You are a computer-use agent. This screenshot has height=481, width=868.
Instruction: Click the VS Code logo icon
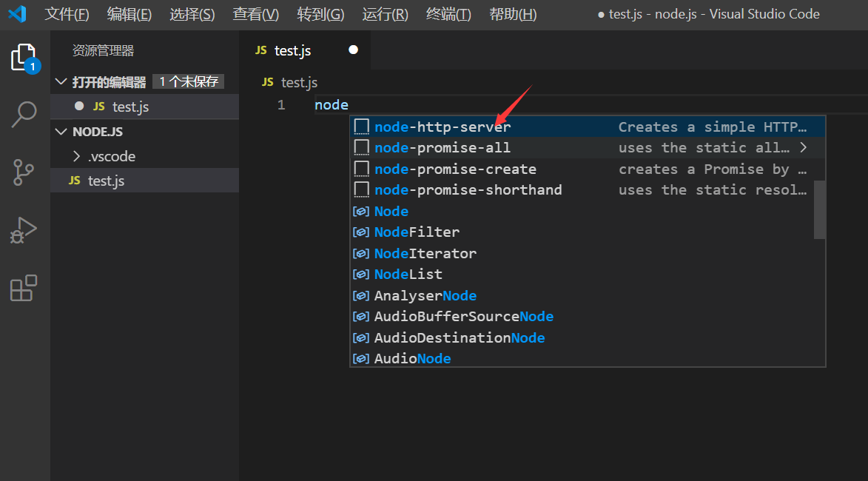pos(17,14)
